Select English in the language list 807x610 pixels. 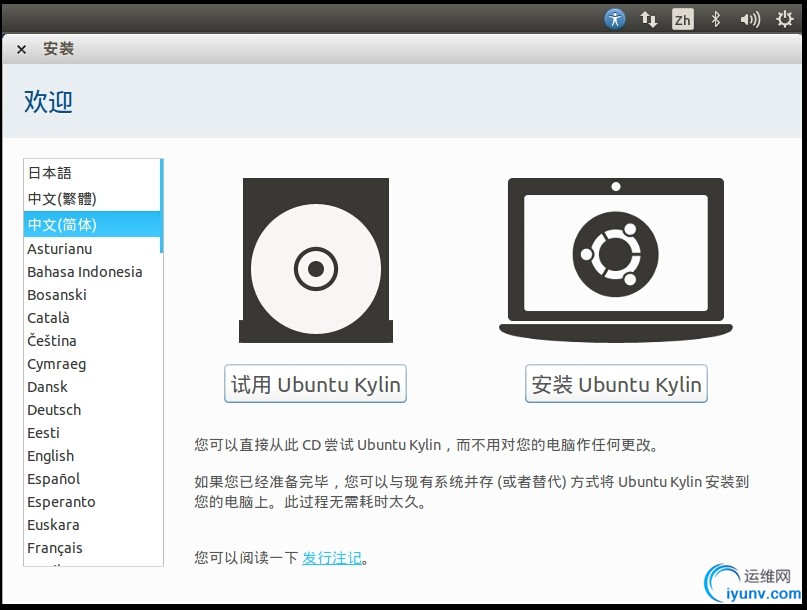(x=92, y=456)
